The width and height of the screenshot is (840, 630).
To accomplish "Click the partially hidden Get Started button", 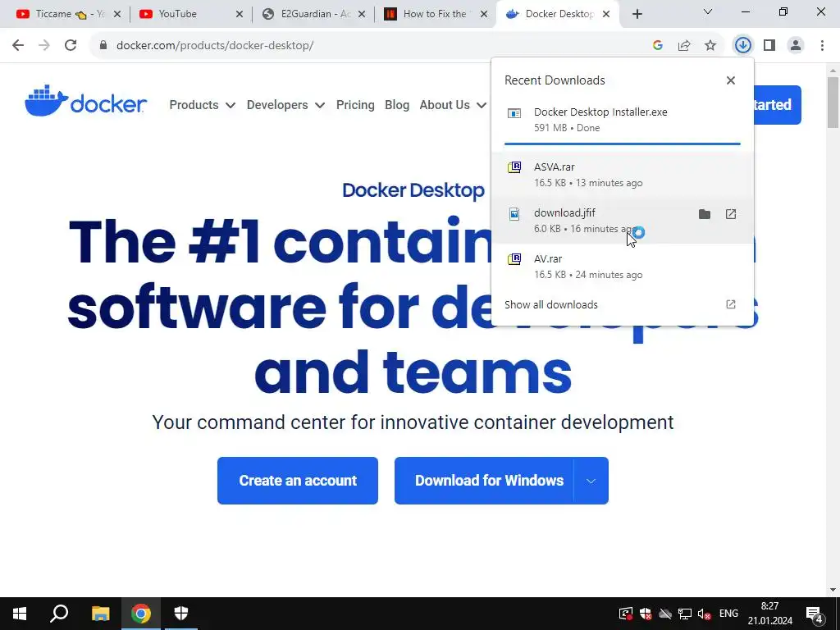I will [x=778, y=105].
